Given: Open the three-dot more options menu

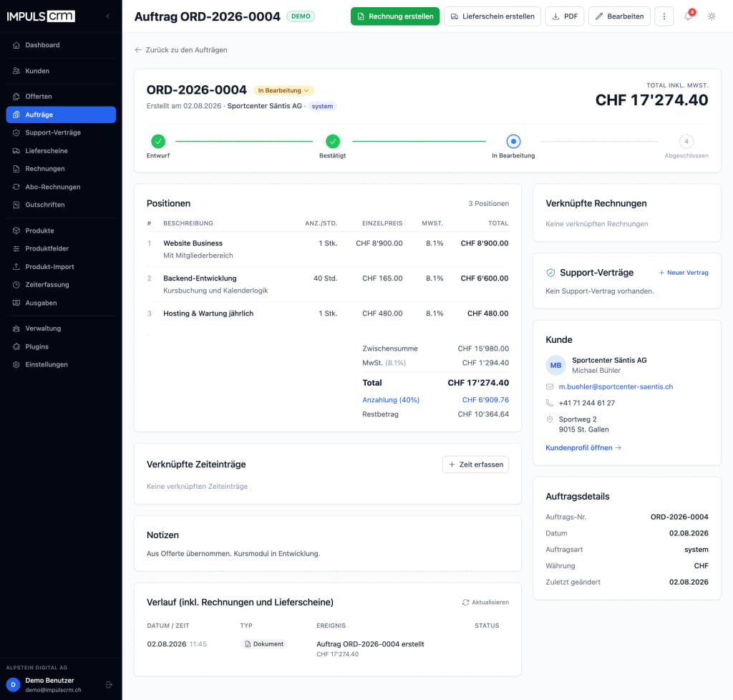Looking at the screenshot, I should (664, 16).
